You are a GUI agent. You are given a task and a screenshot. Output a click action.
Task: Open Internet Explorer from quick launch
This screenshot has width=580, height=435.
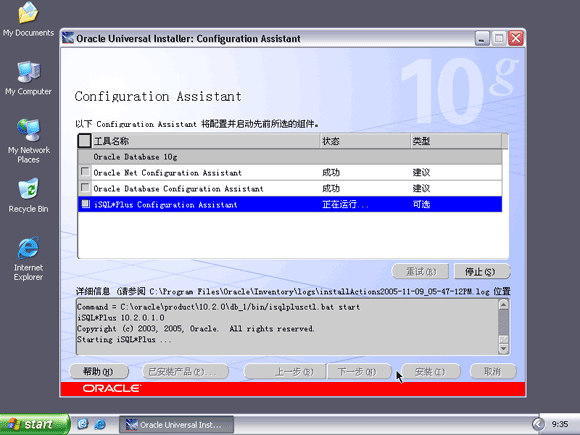(x=100, y=424)
